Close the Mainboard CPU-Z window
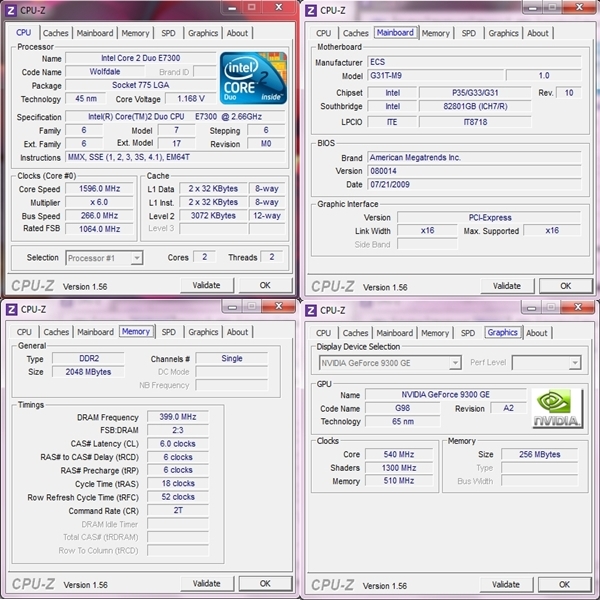600x600 pixels. click(x=579, y=7)
